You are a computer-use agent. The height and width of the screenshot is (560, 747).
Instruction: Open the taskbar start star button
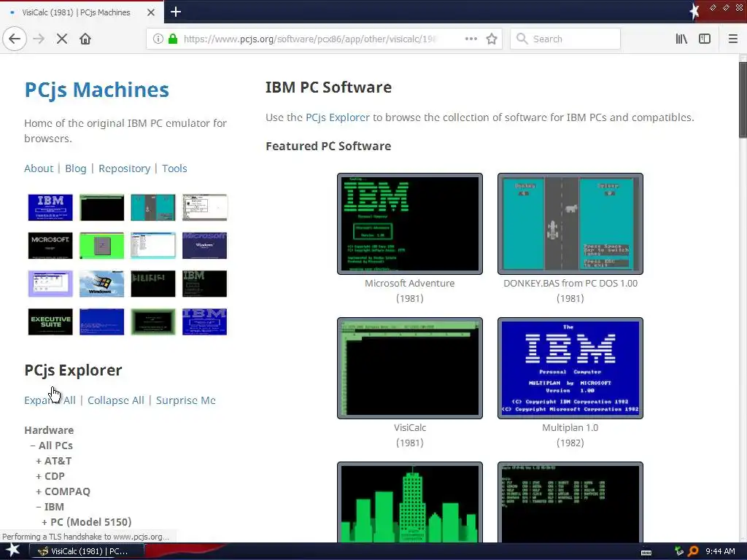(12, 551)
